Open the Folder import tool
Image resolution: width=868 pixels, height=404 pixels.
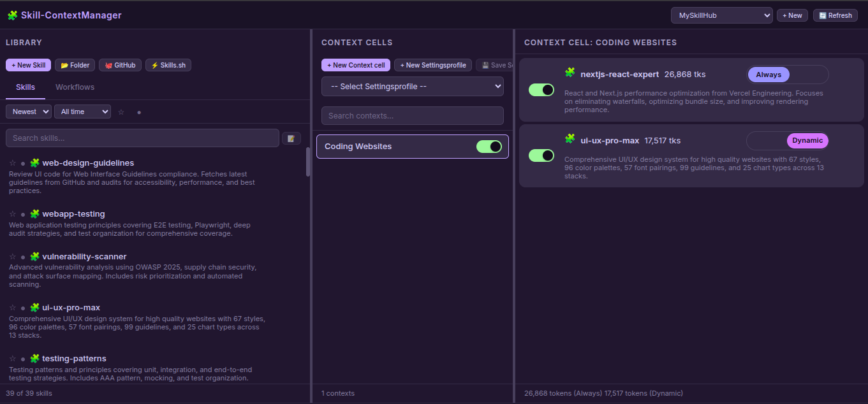(x=75, y=64)
